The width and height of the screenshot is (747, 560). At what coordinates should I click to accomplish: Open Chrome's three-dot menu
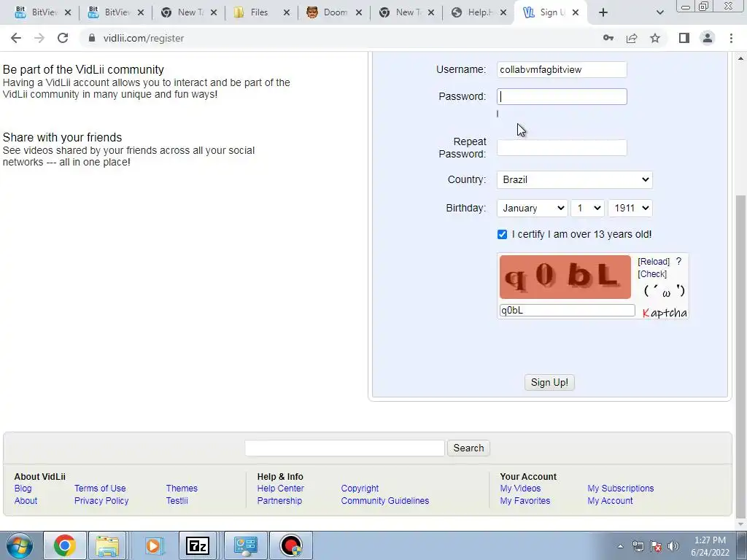[x=731, y=38]
